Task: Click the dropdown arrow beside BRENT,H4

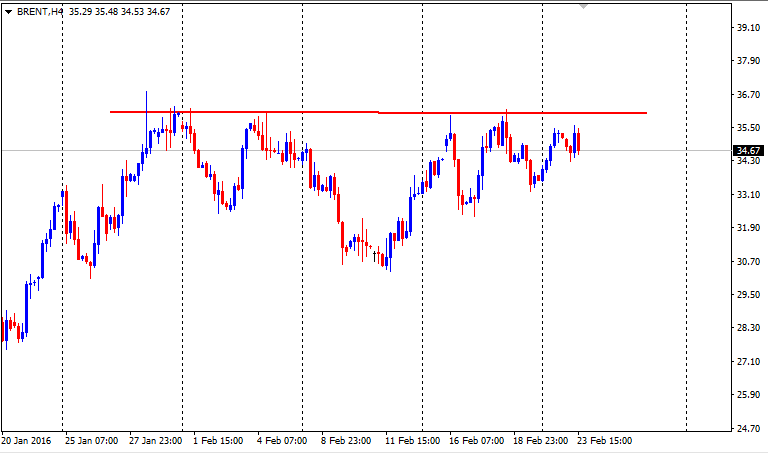Action: click(x=8, y=12)
